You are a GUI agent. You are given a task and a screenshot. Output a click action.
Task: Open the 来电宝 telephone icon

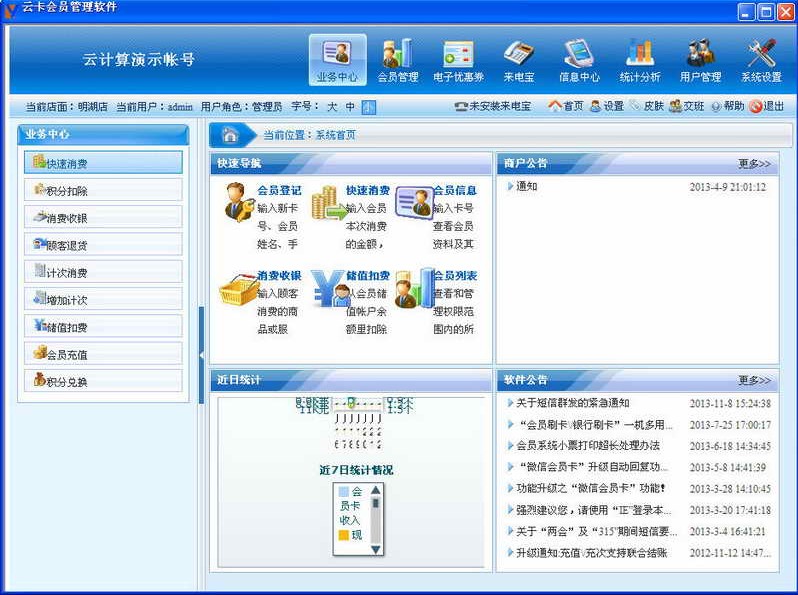518,60
